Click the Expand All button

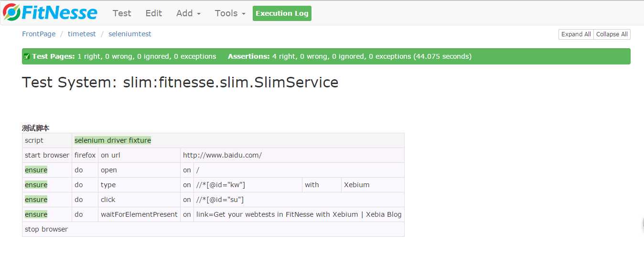pos(576,34)
